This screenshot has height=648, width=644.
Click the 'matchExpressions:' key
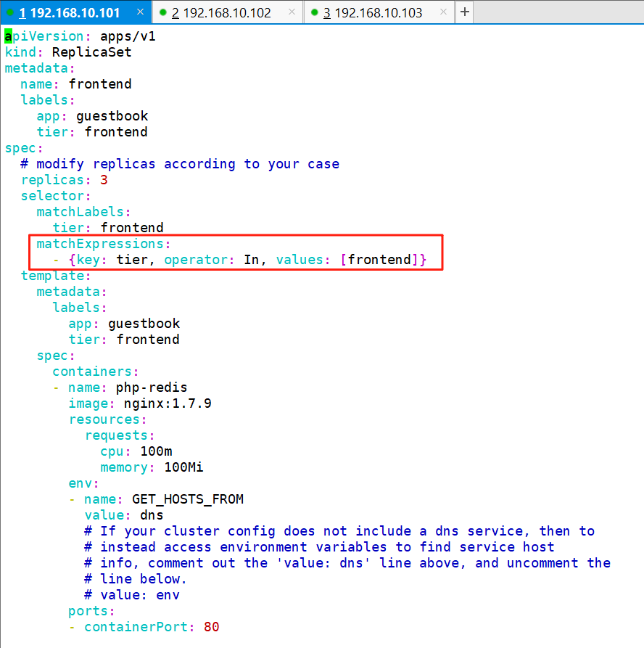[104, 244]
